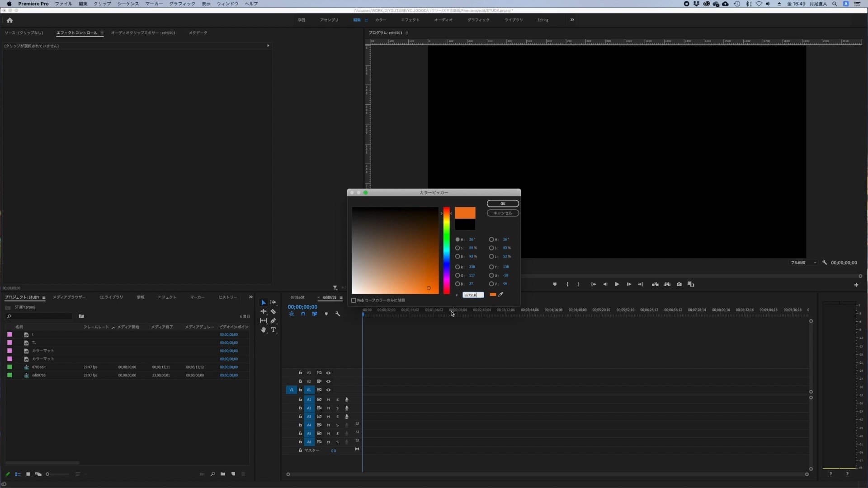Viewport: 868px width, 488px height.
Task: Expand project panel tabs overflow
Action: (251, 297)
